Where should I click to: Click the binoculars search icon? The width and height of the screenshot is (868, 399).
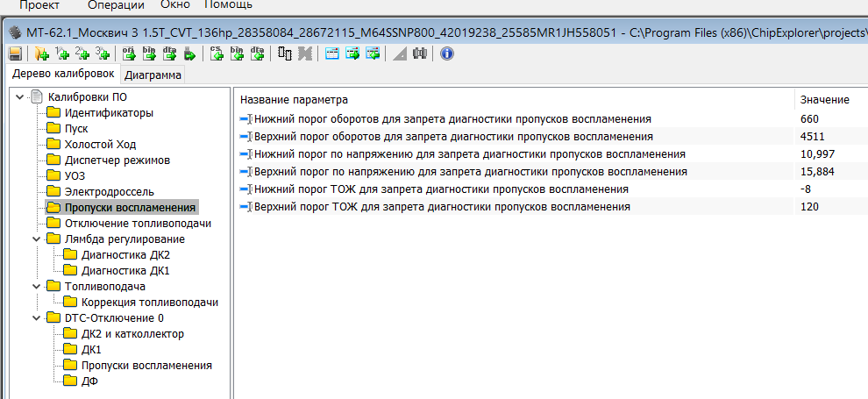420,54
